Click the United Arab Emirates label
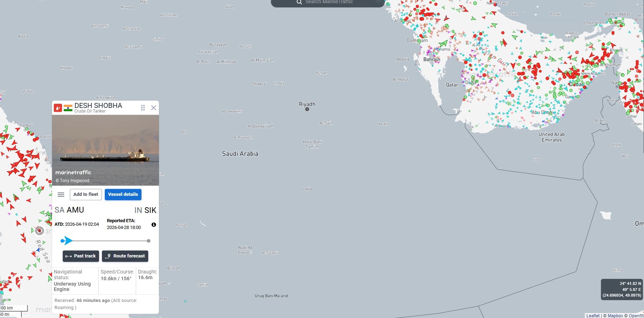The image size is (644, 318). point(552,137)
